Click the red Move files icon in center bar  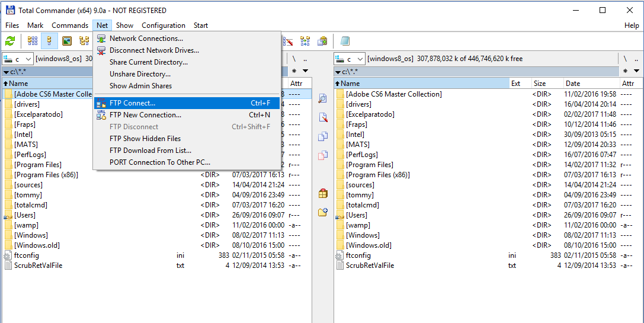(323, 155)
